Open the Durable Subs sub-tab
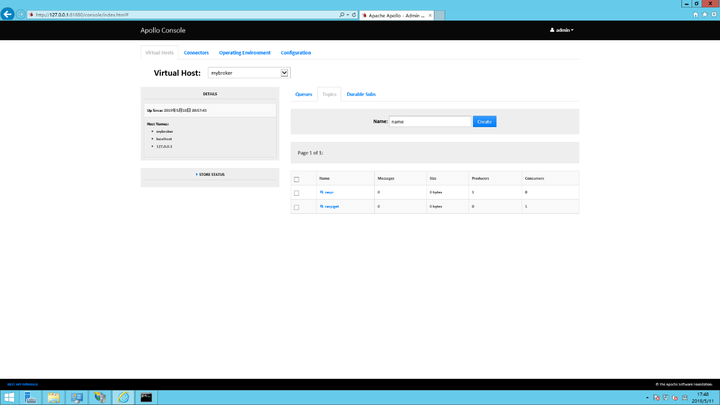The height and width of the screenshot is (405, 720). [361, 94]
